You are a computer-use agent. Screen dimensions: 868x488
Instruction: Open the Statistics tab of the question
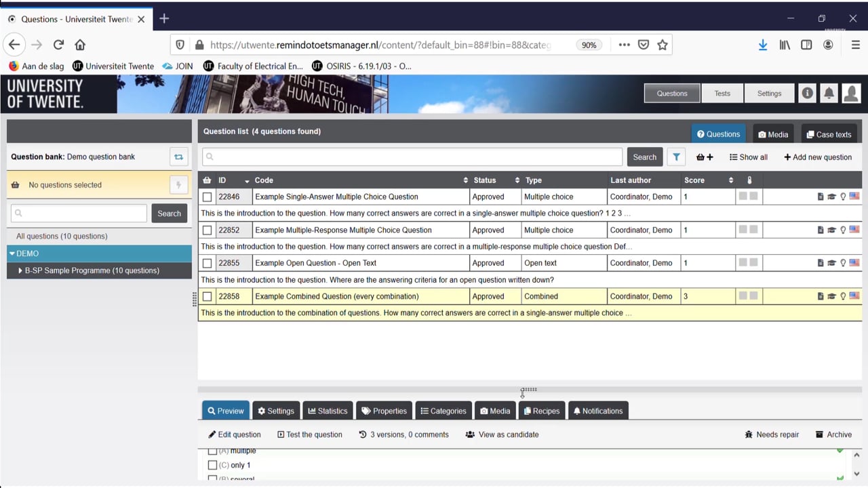coord(328,411)
